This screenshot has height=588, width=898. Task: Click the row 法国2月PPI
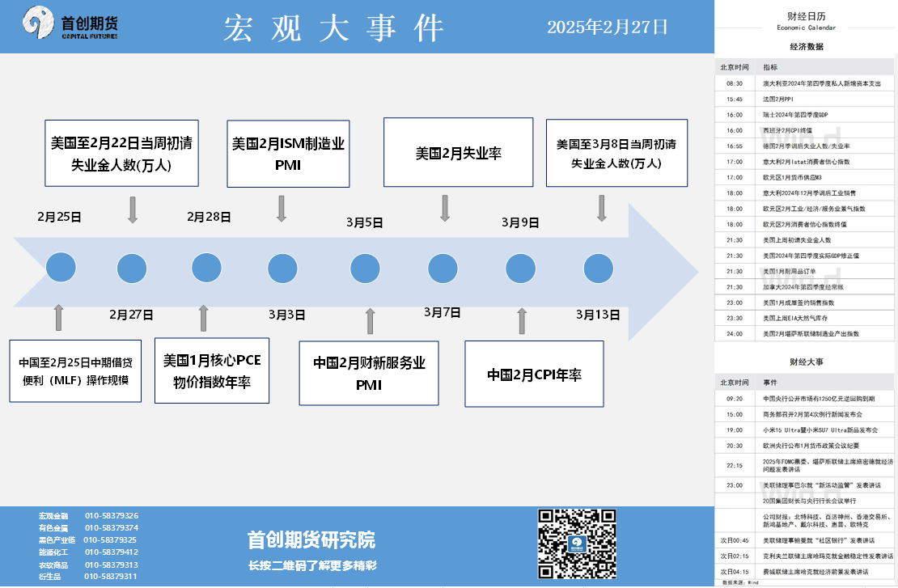click(x=804, y=99)
